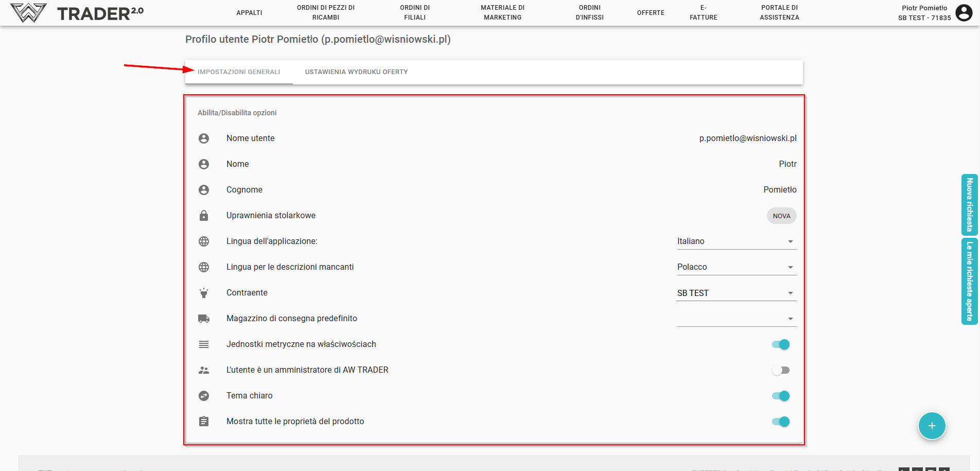Screen dimensions: 980x471
Task: Click the admin group icon beside L'utente è un amministratore
Action: [204, 370]
